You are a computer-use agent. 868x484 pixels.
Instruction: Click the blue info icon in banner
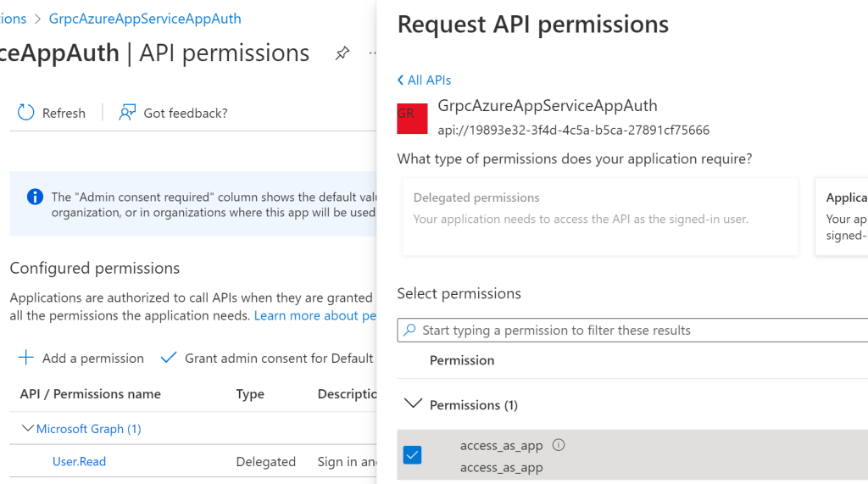click(x=35, y=197)
